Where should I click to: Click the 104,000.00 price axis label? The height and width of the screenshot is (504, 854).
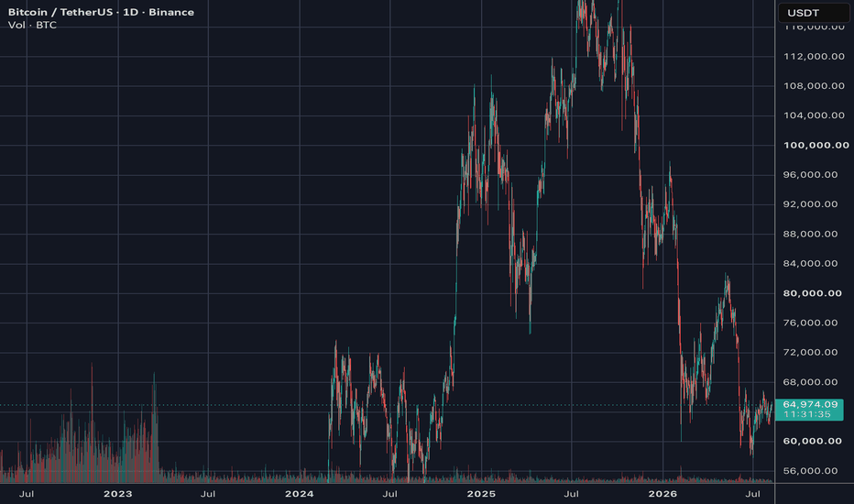(815, 115)
